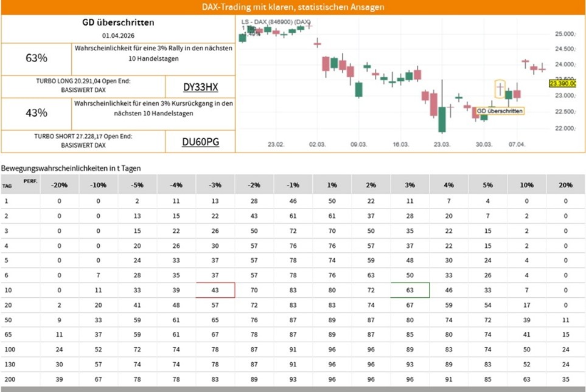
Task: Click the 'TAG' header cell of the table
Action: [7, 187]
